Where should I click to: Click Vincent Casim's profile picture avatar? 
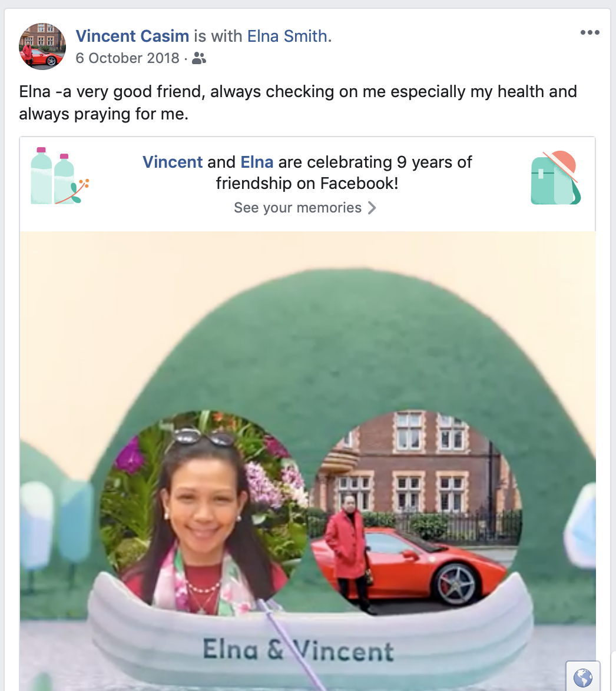[42, 46]
